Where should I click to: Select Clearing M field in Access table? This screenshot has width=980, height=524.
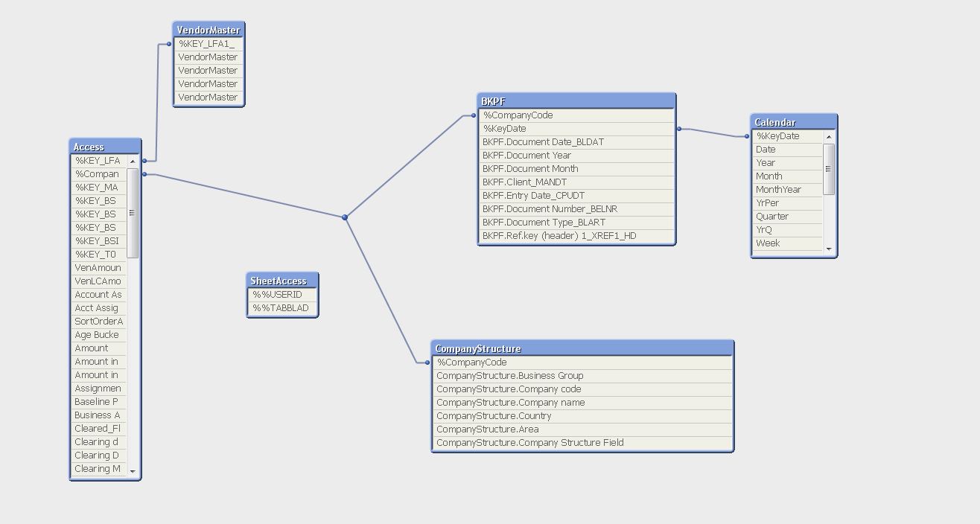100,469
